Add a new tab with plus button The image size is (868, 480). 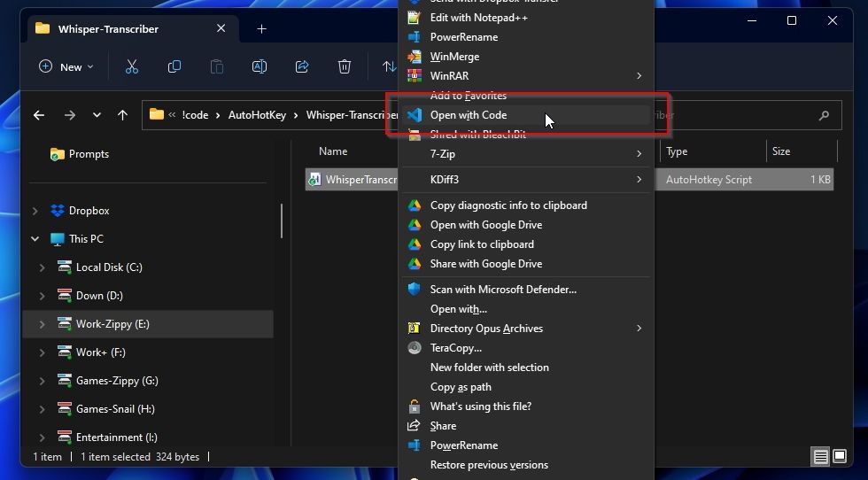[x=261, y=29]
